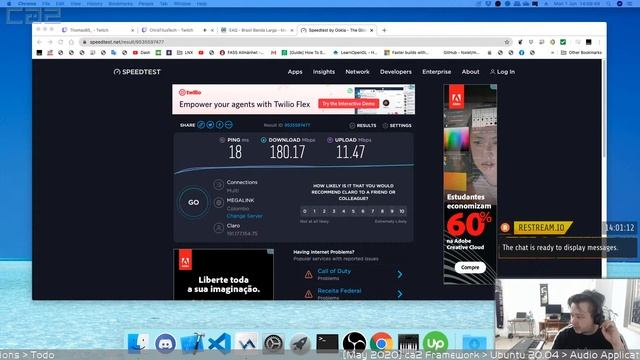
Task: Click the Compre button in the Adobe ad
Action: pos(470,267)
